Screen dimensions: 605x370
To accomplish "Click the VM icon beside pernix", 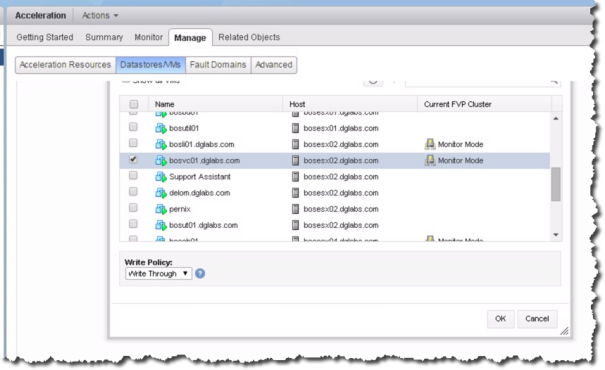I will pos(161,209).
